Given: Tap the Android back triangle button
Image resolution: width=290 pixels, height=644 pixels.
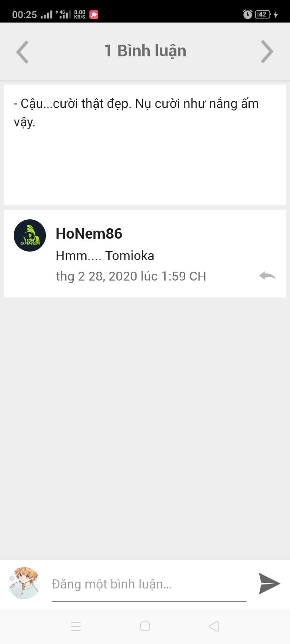Looking at the screenshot, I should coord(214,626).
